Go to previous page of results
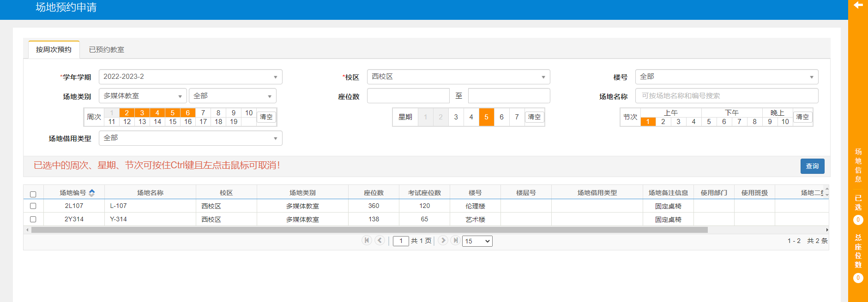The height and width of the screenshot is (302, 868). pos(380,240)
